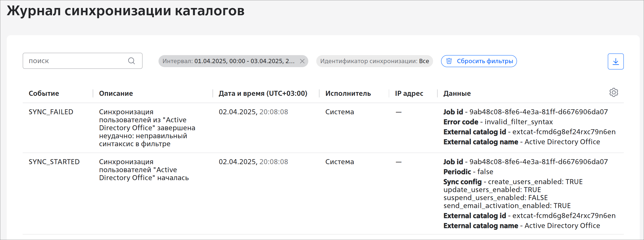Click the invalid_filter_syntax error code

(518, 122)
